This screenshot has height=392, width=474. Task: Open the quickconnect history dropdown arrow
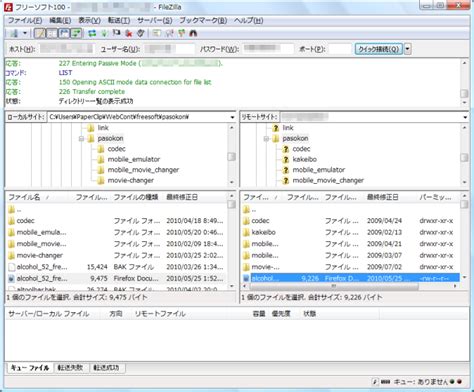tap(407, 49)
